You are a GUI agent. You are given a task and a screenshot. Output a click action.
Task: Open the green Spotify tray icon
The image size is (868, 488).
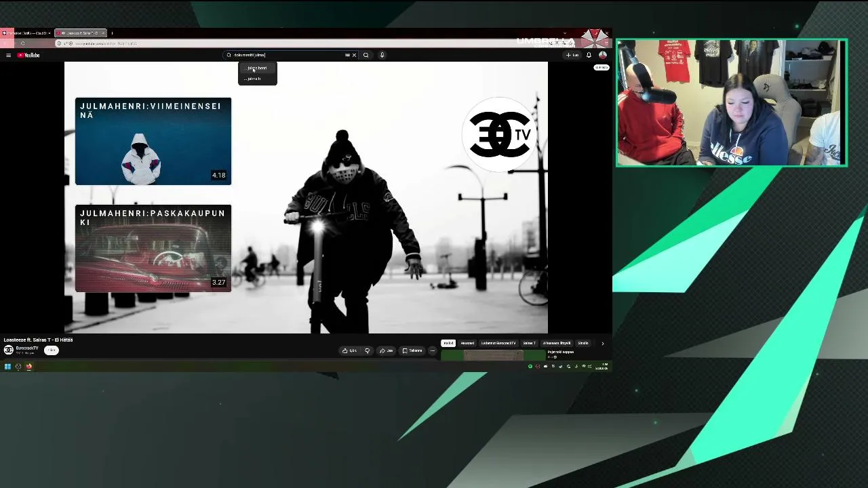[x=530, y=367]
